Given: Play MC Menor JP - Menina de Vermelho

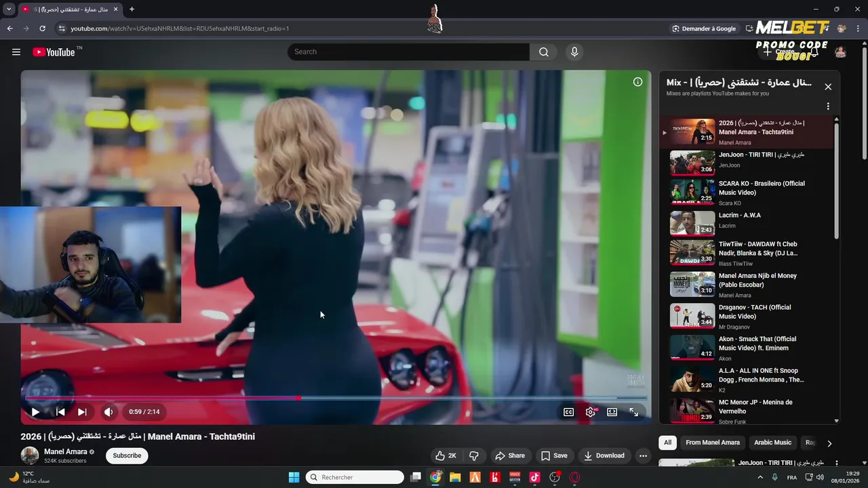Looking at the screenshot, I should pyautogui.click(x=746, y=410).
